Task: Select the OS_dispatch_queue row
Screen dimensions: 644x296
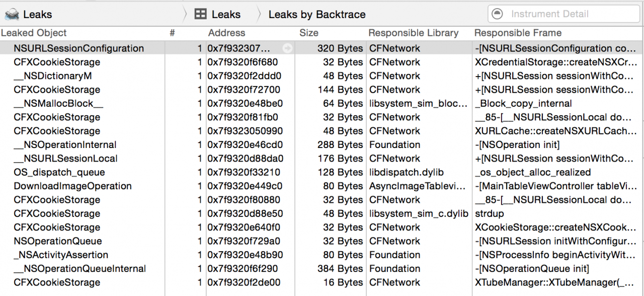Action: click(322, 172)
